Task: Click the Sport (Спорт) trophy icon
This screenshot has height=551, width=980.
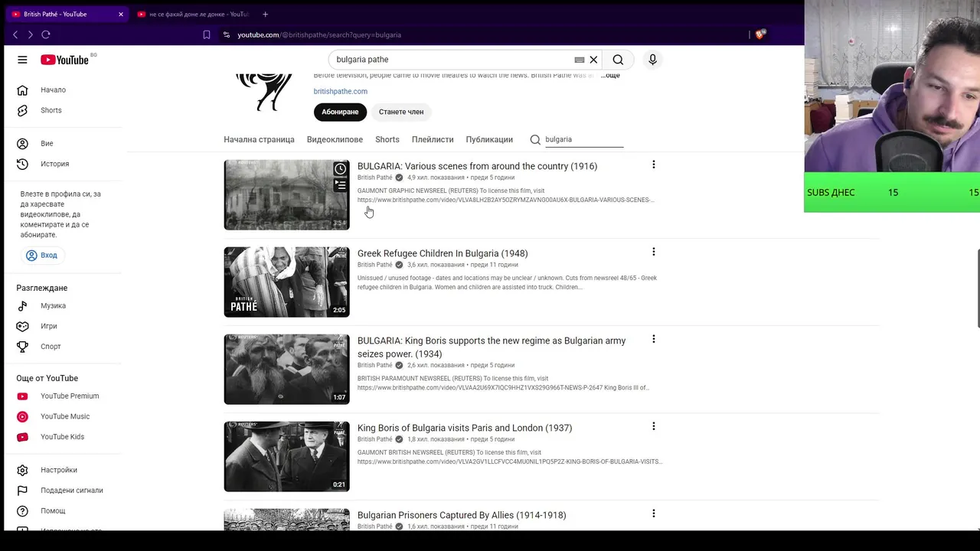Action: (22, 347)
